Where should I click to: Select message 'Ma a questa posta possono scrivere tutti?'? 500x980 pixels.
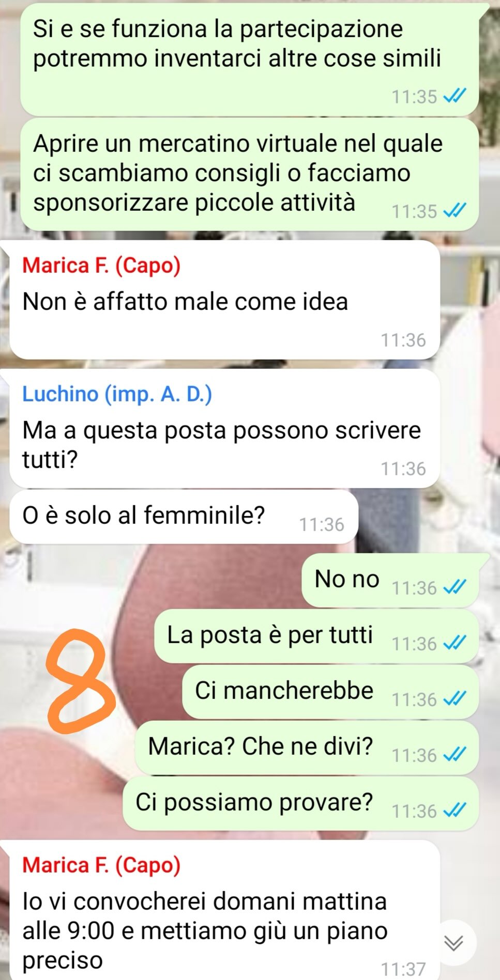pyautogui.click(x=224, y=428)
